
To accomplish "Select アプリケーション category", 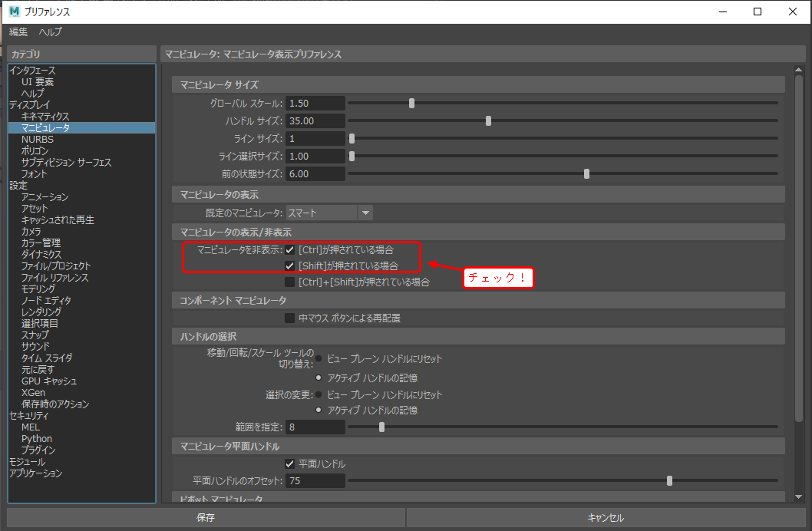I will 35,473.
